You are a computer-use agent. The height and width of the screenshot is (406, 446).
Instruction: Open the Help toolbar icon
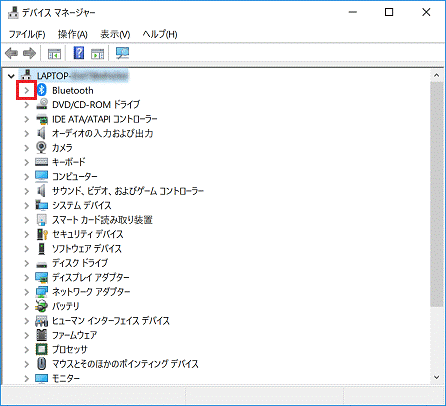pyautogui.click(x=79, y=53)
